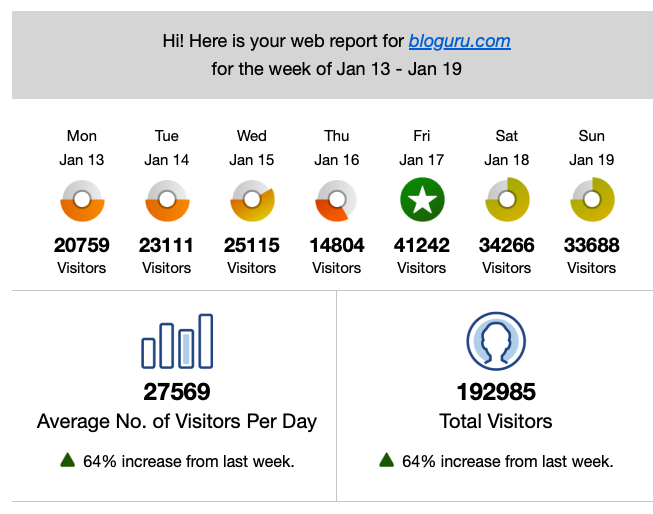Click the total visitors person icon

tap(496, 341)
